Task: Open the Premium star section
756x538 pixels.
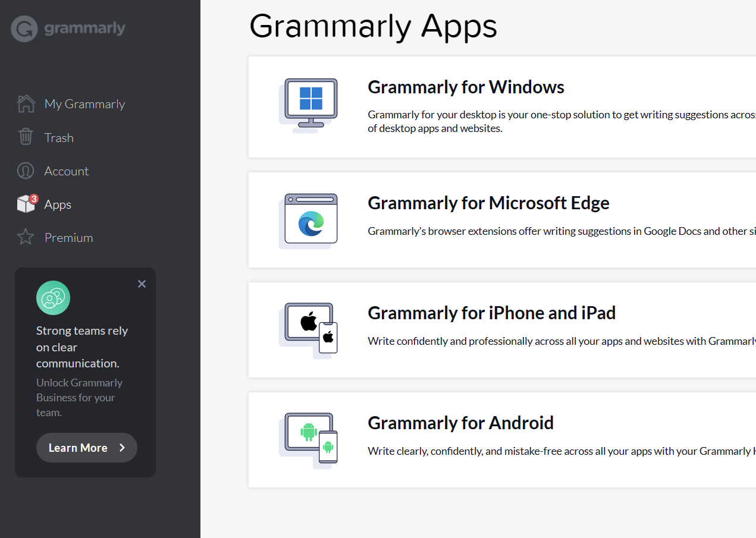Action: pyautogui.click(x=68, y=237)
